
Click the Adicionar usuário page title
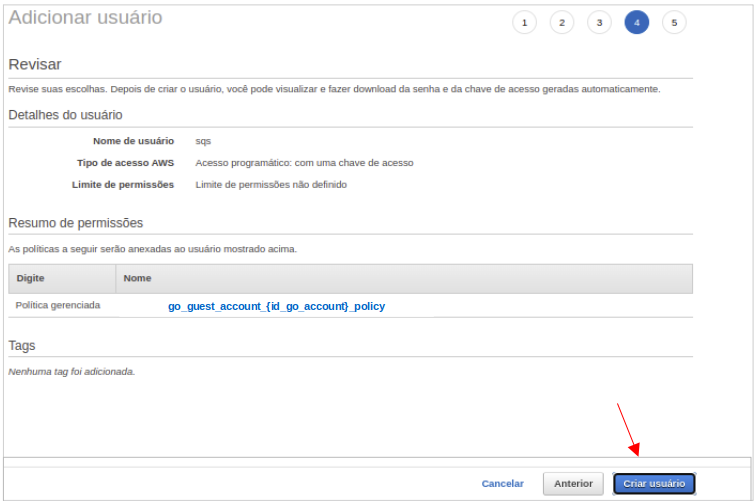(x=85, y=18)
